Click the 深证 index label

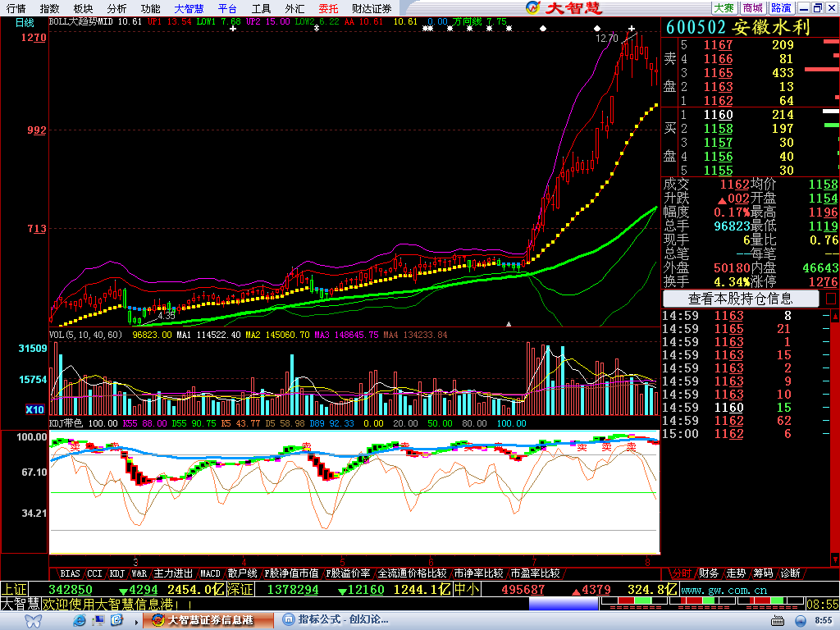click(x=240, y=590)
